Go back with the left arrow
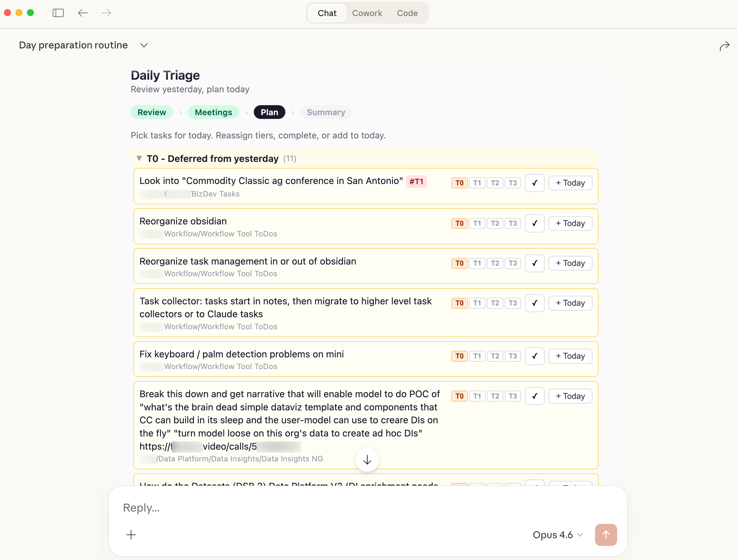737x560 pixels. click(x=83, y=13)
